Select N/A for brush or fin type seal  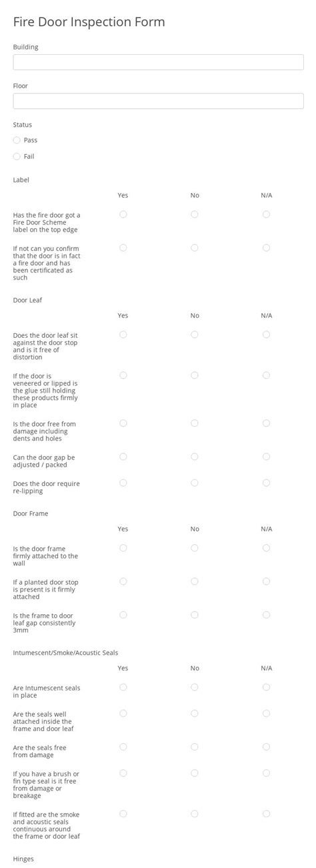(266, 773)
